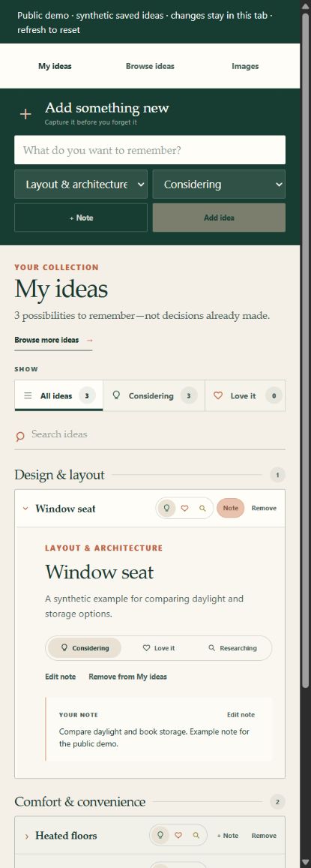Click Edit note below the status options
The image size is (311, 868).
tap(60, 677)
